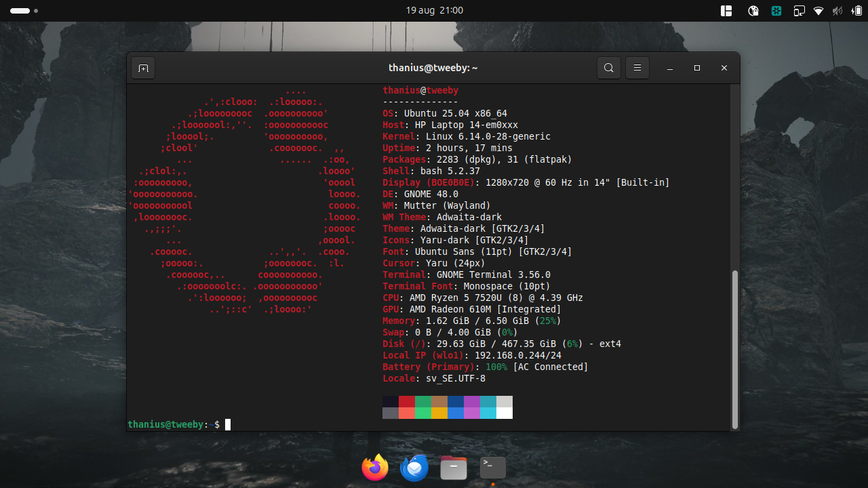Open the screen cast devices indicator
This screenshot has height=488, width=868.
(x=799, y=11)
